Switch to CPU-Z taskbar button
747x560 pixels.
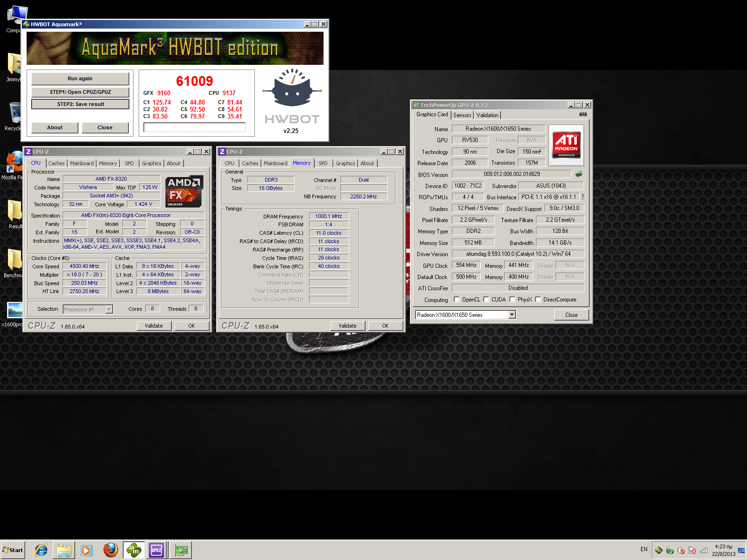pyautogui.click(x=156, y=550)
